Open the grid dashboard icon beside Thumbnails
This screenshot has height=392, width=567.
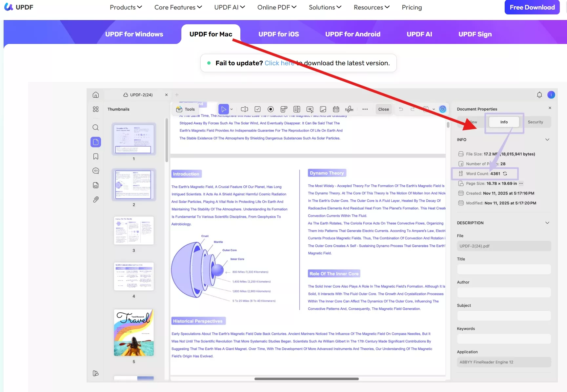(96, 109)
